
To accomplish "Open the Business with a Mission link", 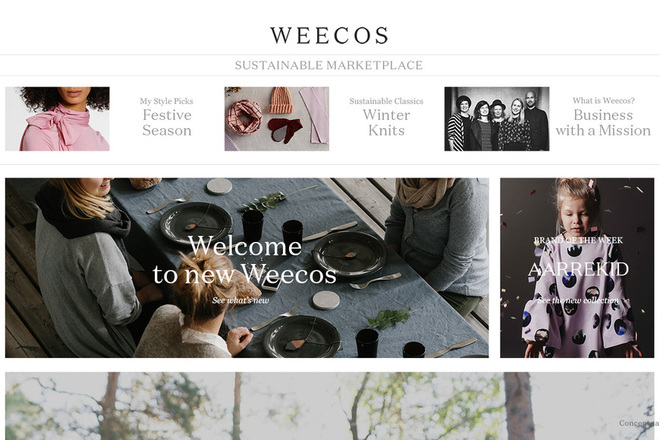I will 603,123.
